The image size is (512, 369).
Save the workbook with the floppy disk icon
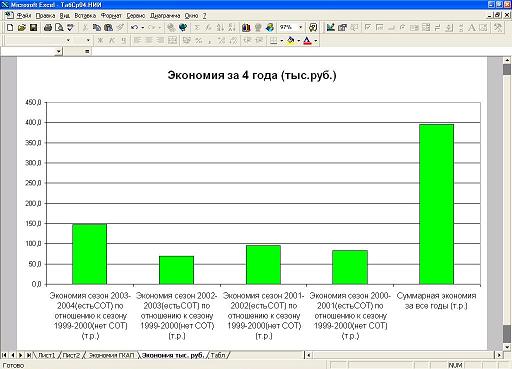33,27
